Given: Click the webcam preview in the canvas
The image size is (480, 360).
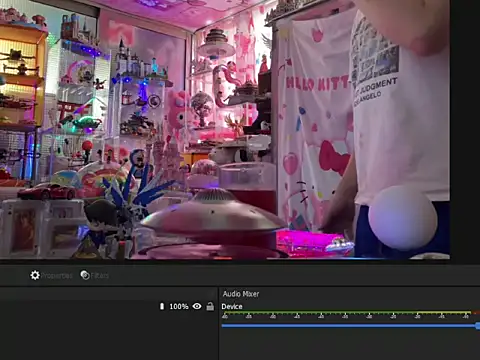Looking at the screenshot, I should click(225, 129).
